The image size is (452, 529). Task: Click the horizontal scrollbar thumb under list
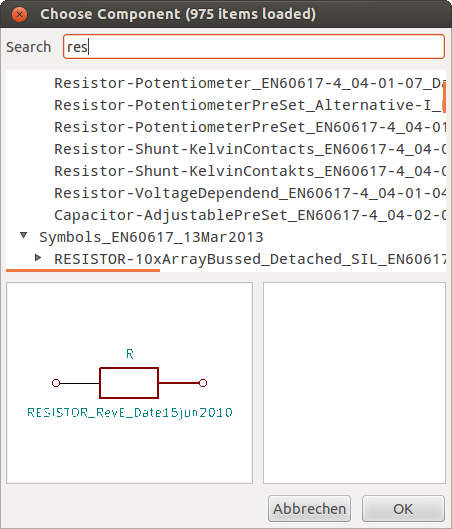point(83,270)
